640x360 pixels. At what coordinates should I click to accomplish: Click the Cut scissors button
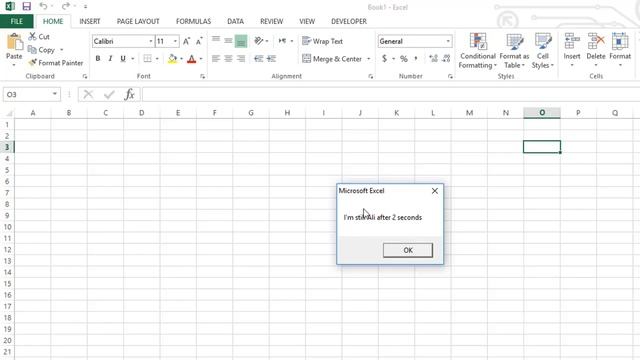[39, 37]
